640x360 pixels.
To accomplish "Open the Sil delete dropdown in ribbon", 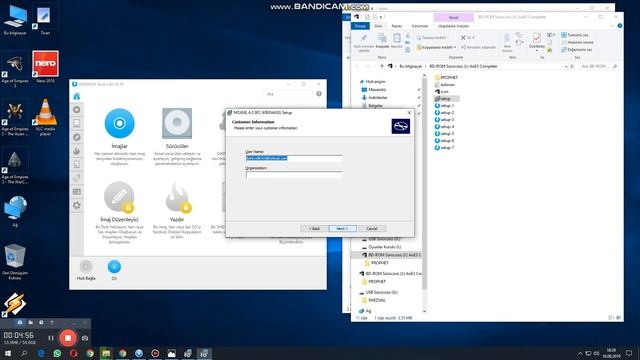I will tap(467, 38).
